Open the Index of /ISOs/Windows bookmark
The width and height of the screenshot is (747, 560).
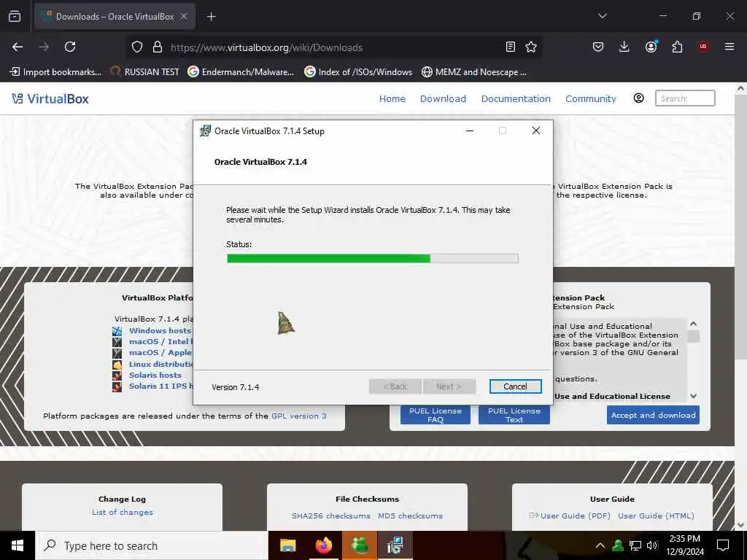click(358, 72)
